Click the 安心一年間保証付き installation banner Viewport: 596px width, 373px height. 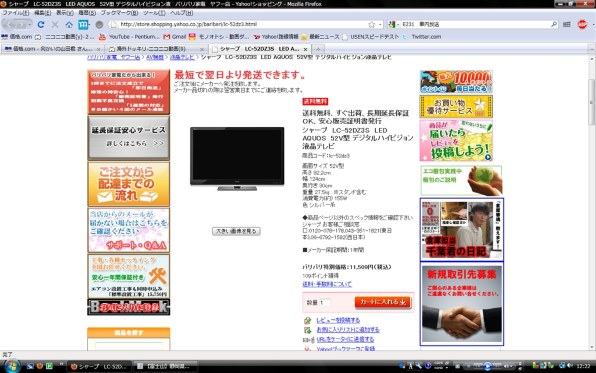click(128, 276)
